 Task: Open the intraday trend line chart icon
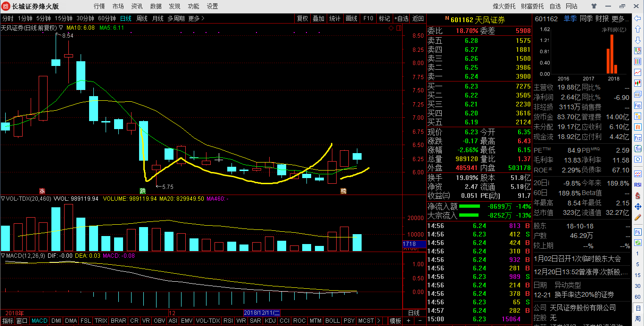(x=638, y=72)
